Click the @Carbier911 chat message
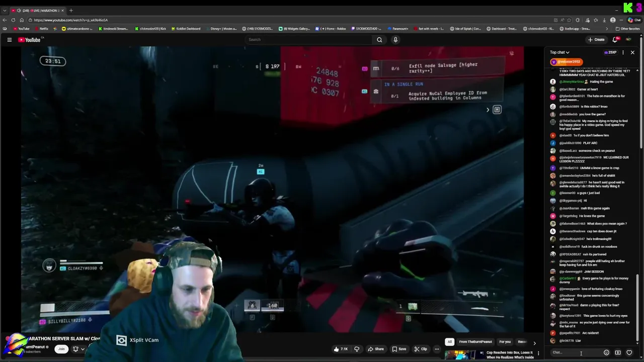Viewport: 644px width, 362px height. point(590,280)
